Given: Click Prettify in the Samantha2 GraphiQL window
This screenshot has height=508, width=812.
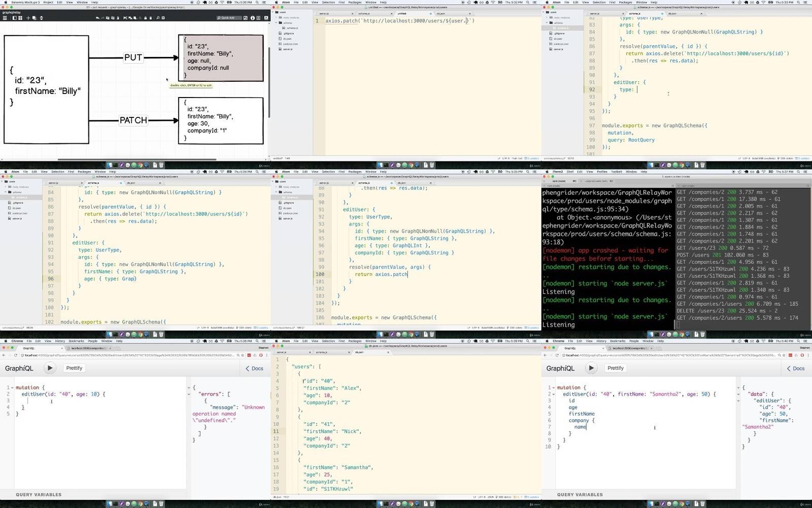Looking at the screenshot, I should click(x=615, y=368).
